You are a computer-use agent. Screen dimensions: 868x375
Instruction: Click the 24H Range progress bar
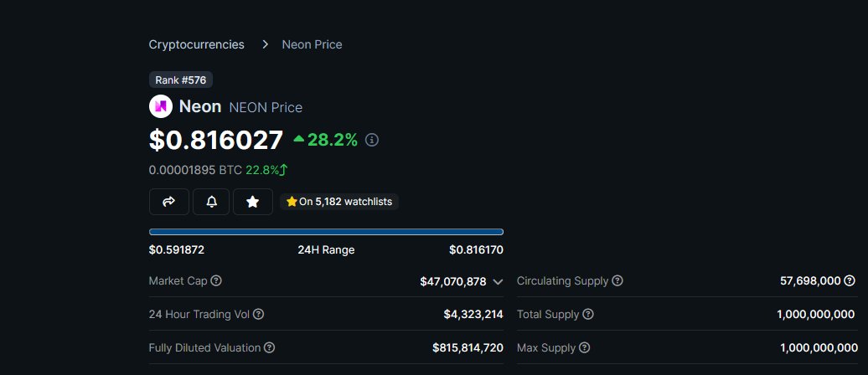[326, 232]
